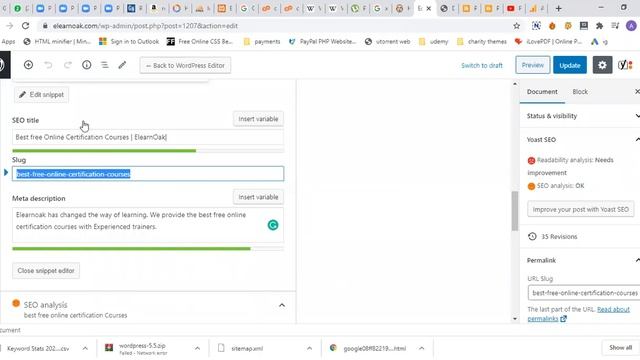Collapse the SEO analysis section

(282, 305)
